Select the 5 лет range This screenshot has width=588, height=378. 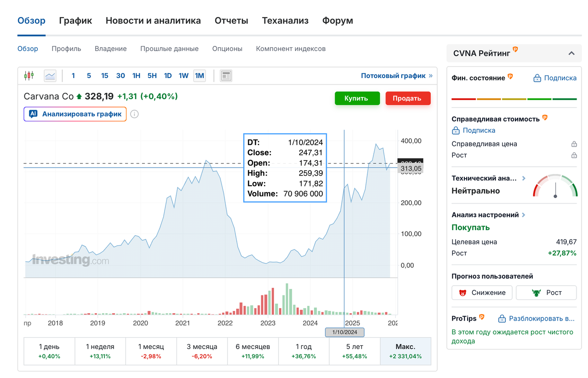point(354,351)
